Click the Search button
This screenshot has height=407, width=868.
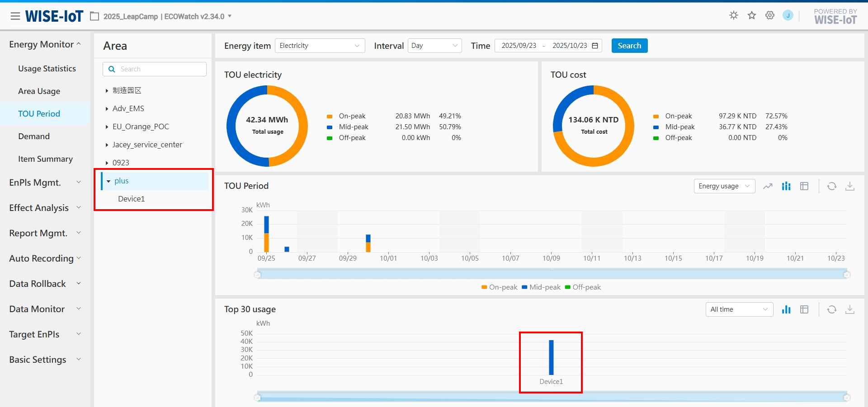(x=629, y=46)
